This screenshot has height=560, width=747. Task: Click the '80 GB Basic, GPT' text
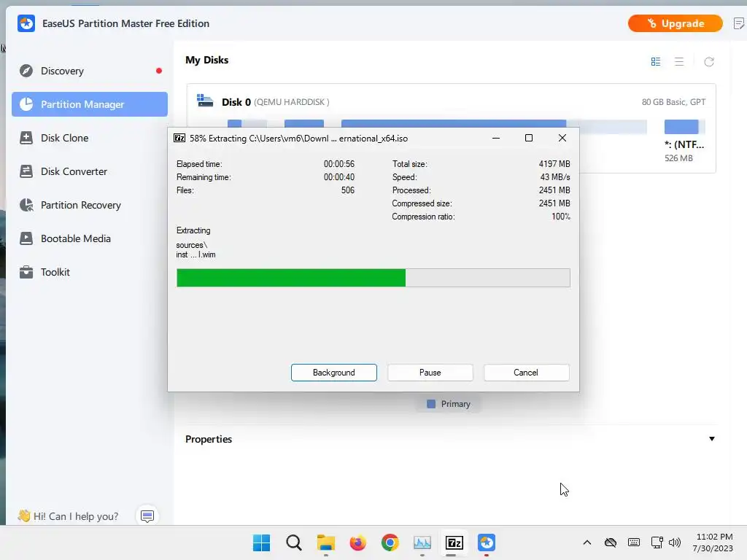(x=673, y=102)
